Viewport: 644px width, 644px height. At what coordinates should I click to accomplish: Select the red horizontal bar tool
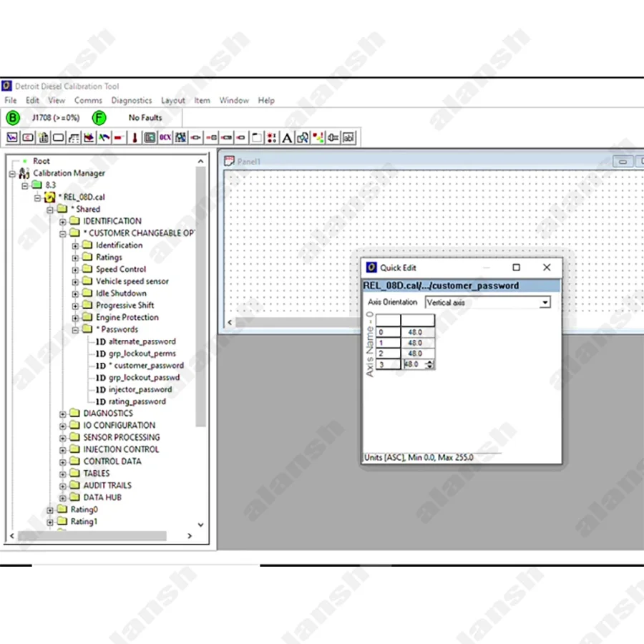click(119, 137)
